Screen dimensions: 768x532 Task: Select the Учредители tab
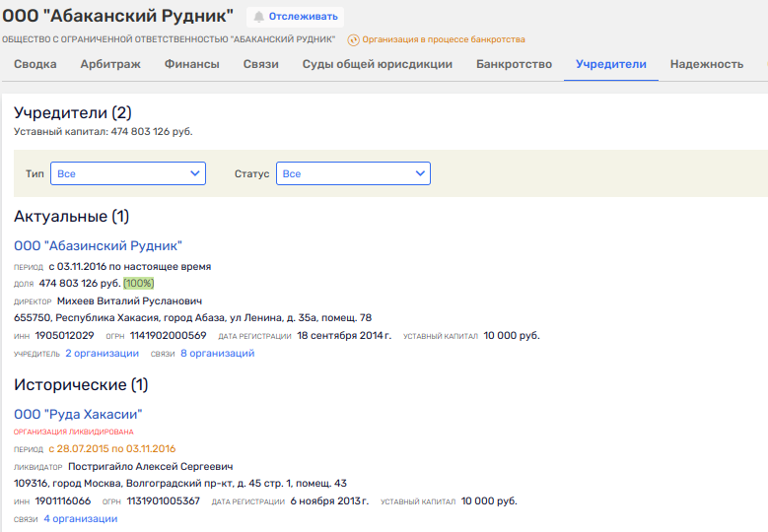click(x=611, y=64)
